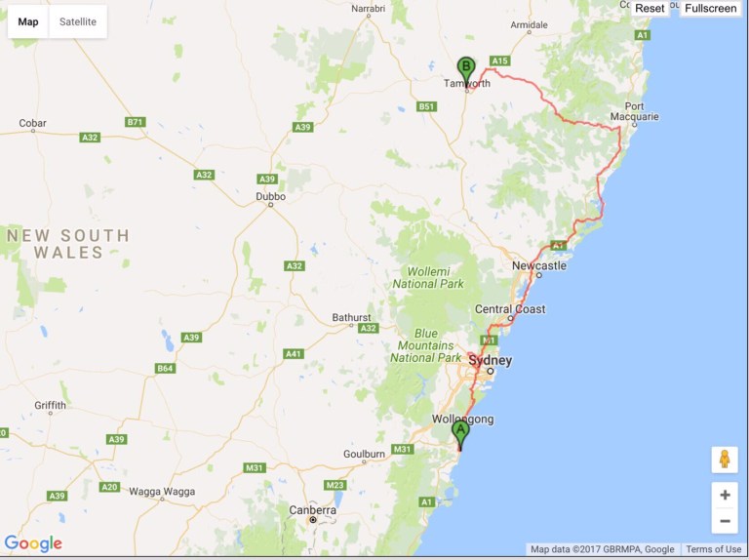Switch to the Satellite view tab

(78, 21)
